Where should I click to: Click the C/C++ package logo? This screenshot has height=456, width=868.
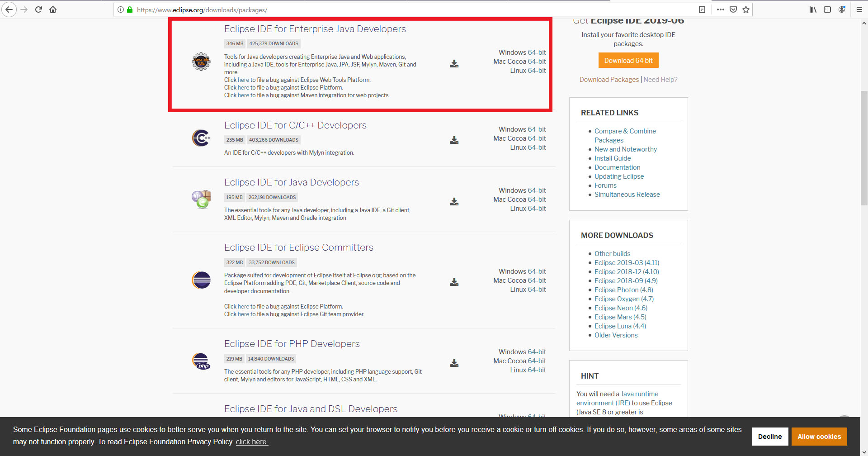[x=201, y=138]
